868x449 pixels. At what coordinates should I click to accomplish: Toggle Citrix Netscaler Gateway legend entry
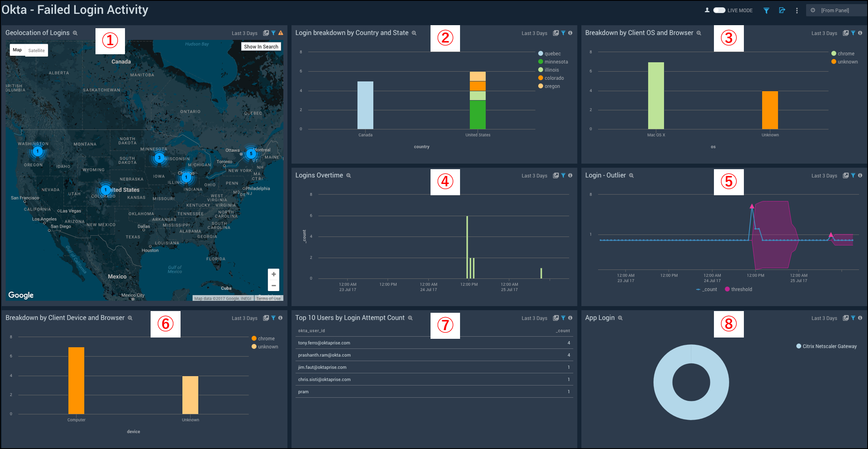(826, 346)
